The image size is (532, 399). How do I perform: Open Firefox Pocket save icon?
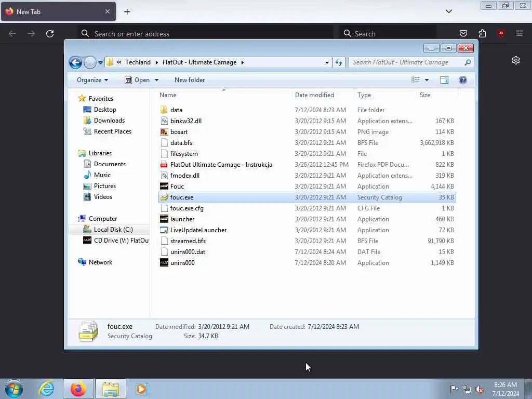(463, 33)
